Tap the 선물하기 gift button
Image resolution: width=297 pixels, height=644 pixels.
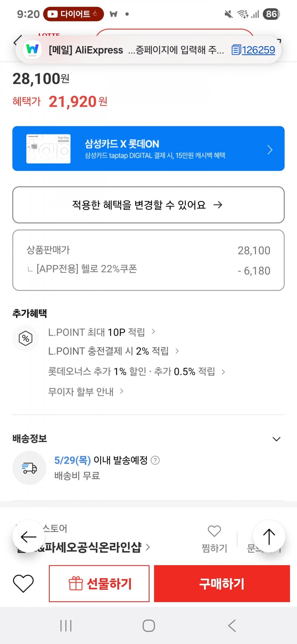[99, 584]
